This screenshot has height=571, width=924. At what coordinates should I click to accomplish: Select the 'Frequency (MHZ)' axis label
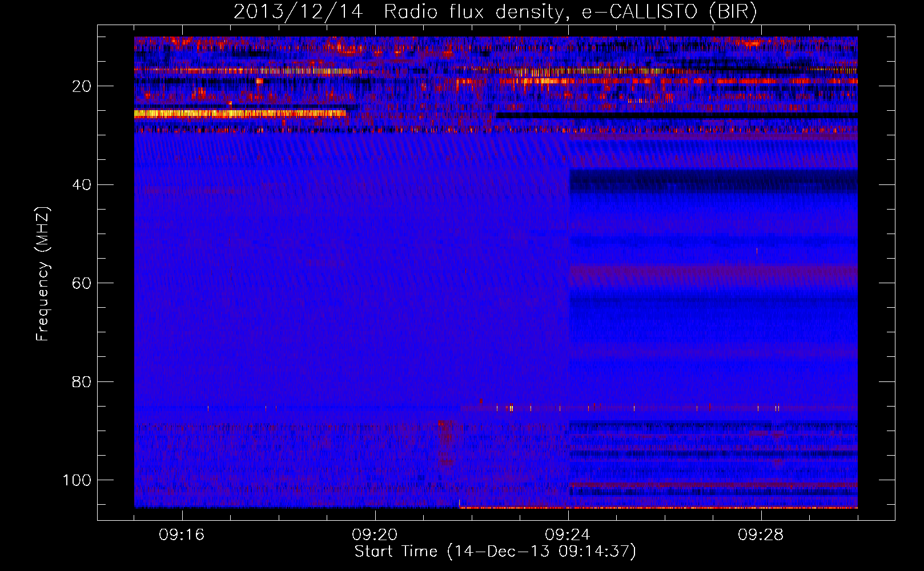[43, 274]
